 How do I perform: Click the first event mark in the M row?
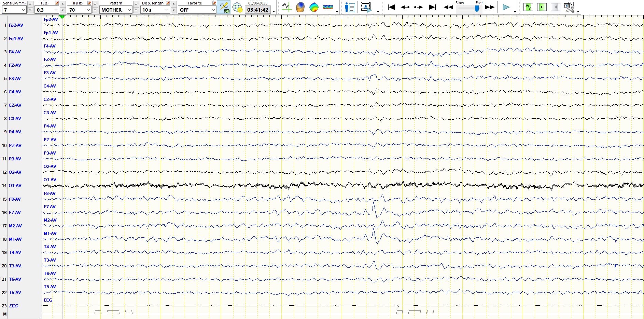[x=98, y=312]
